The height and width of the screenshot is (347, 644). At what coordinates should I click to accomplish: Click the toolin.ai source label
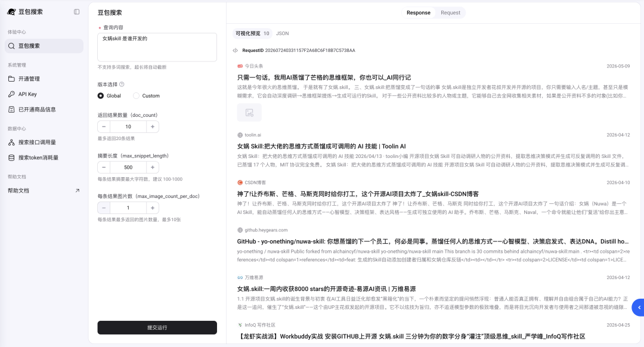[253, 135]
